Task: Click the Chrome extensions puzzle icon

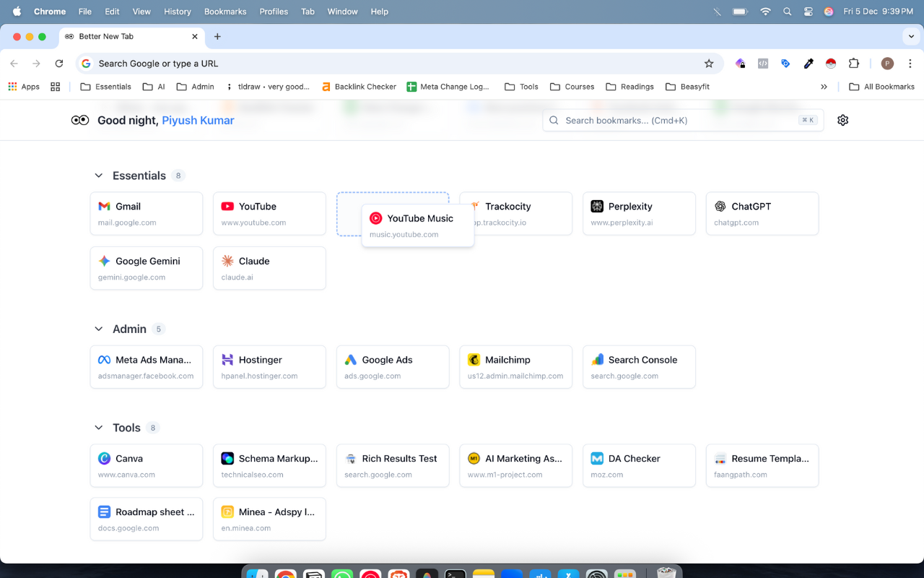Action: pyautogui.click(x=854, y=64)
